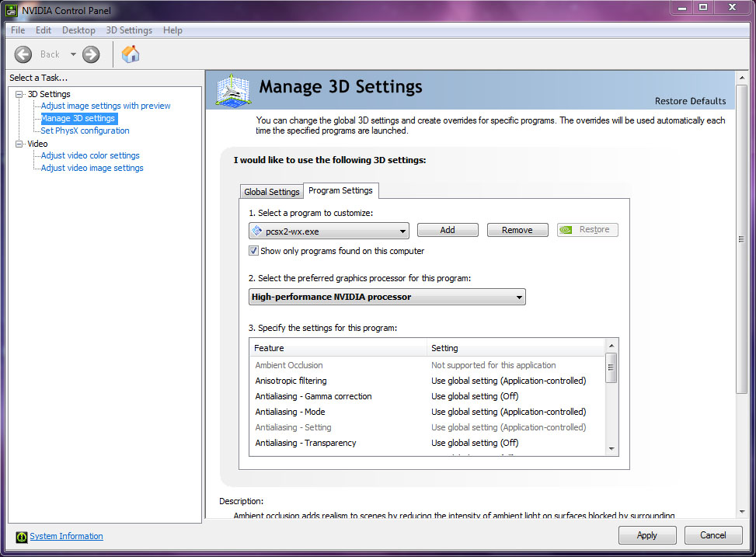Click the Manage 3D Settings header icon
756x557 pixels.
(233, 90)
